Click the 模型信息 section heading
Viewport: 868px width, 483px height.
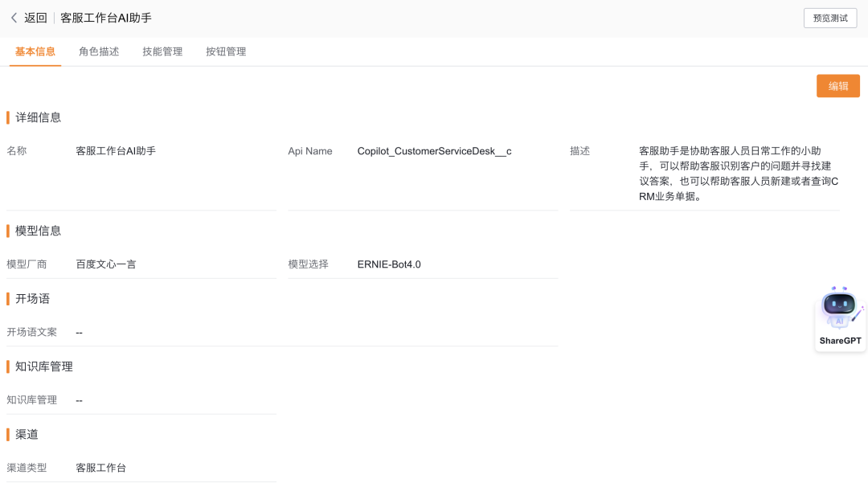coord(39,231)
